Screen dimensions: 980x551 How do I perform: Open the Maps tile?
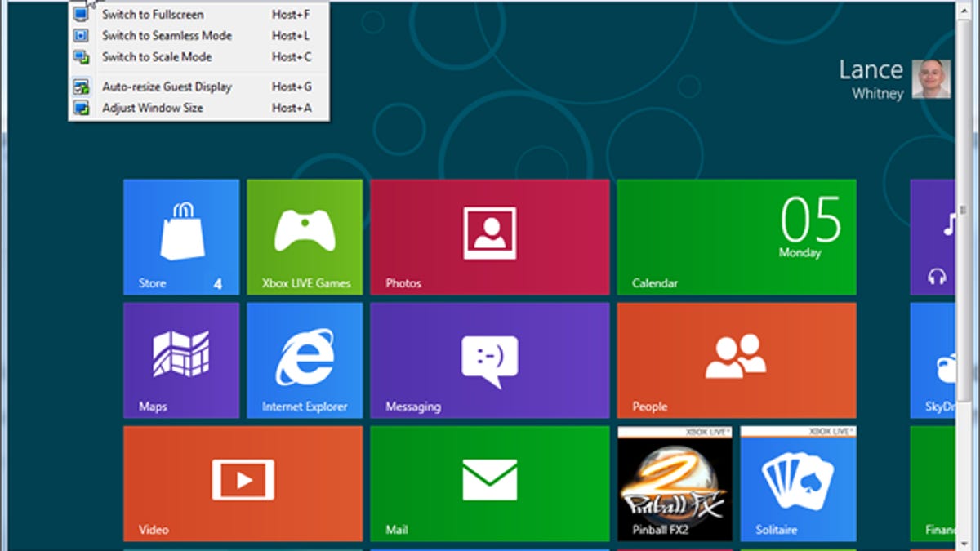point(181,360)
